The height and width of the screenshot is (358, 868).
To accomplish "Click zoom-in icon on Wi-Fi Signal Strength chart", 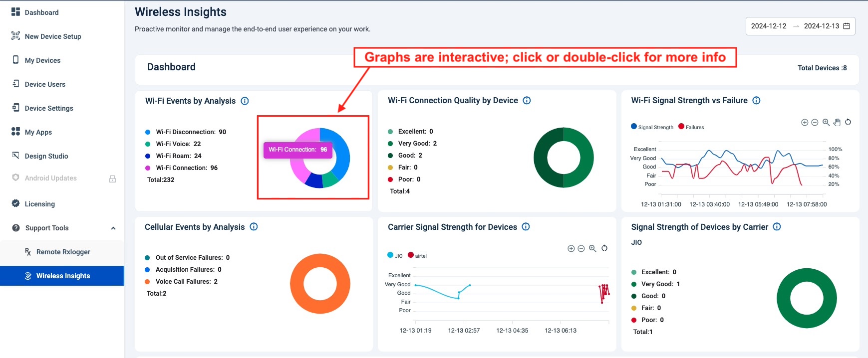I will click(804, 122).
